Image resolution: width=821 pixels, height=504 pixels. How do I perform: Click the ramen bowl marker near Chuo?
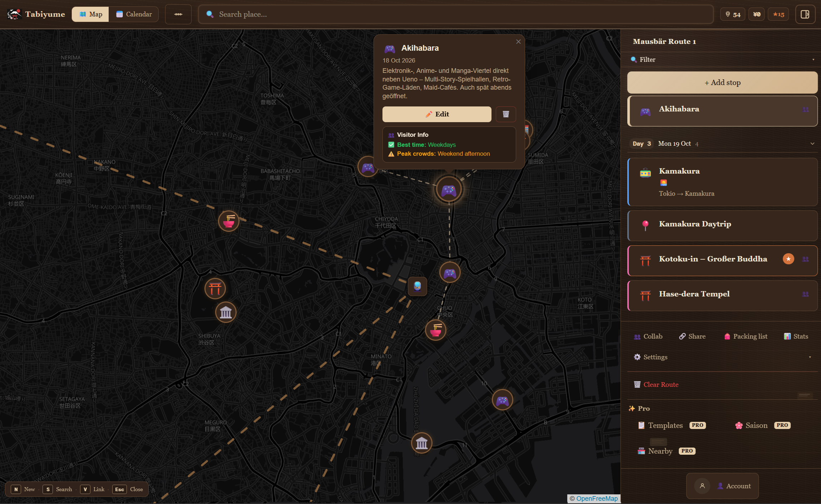(x=435, y=330)
